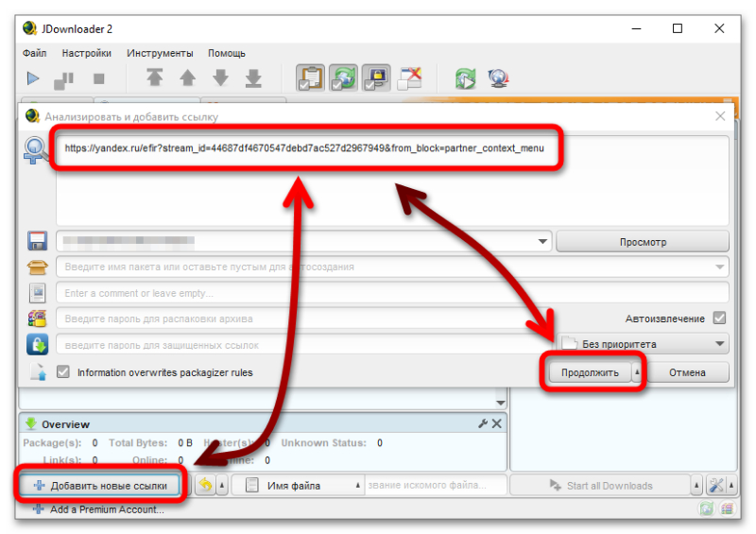Toggle premium usage monitor-and-lock toolbar icon

[x=376, y=78]
